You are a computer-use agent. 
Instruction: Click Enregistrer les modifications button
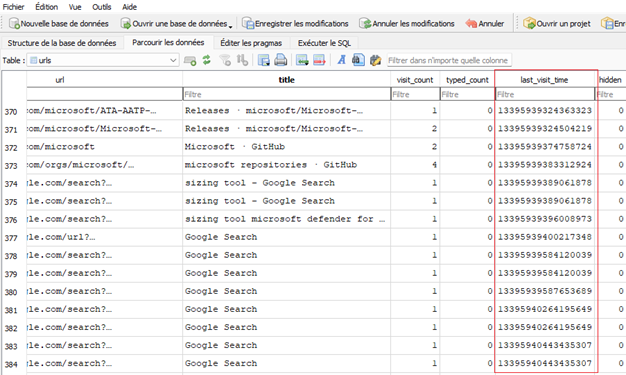(x=295, y=24)
